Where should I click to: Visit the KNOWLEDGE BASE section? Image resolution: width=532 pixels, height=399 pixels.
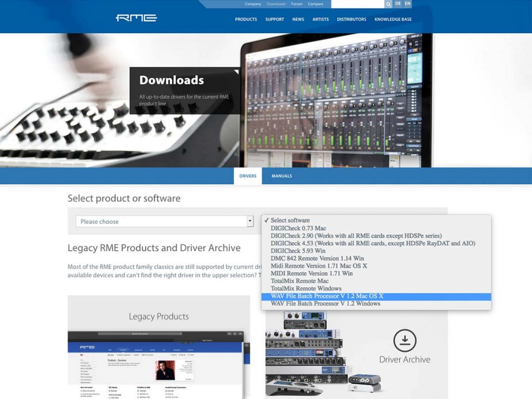coord(393,19)
